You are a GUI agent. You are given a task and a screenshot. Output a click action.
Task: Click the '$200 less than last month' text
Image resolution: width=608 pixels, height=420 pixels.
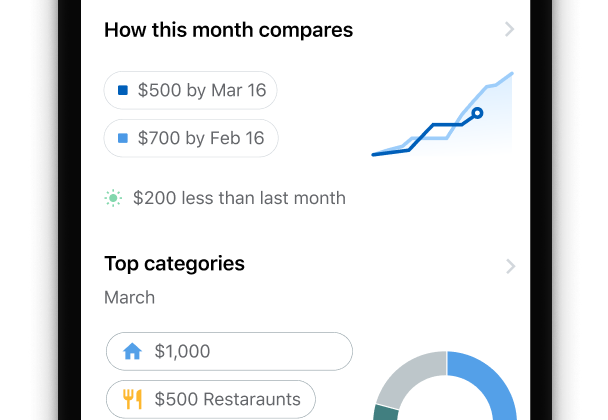pos(239,198)
